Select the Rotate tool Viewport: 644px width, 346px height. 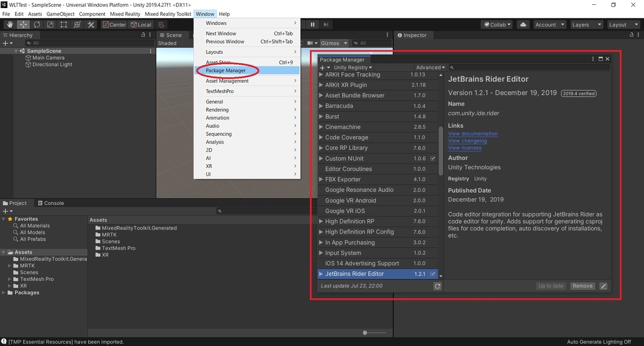[36, 25]
